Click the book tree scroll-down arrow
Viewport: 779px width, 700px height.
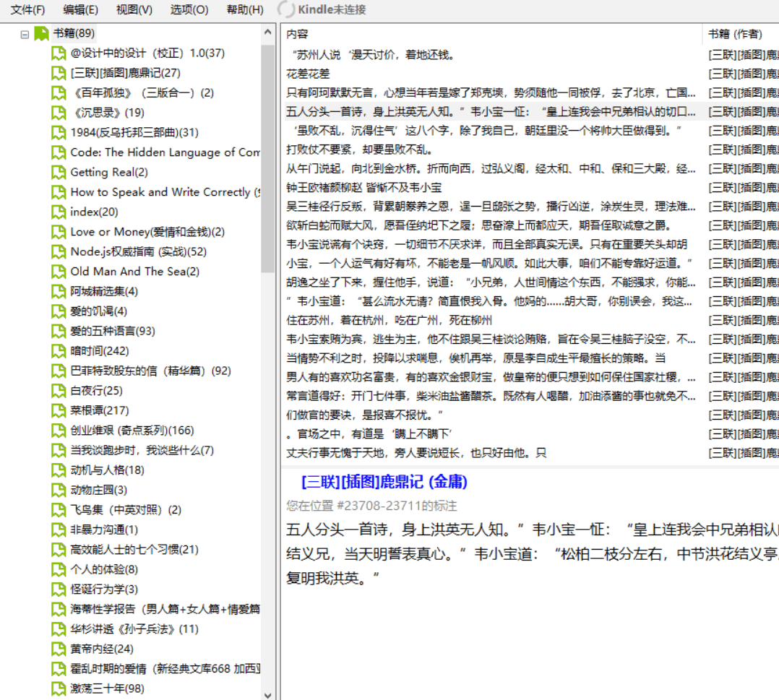pyautogui.click(x=268, y=695)
